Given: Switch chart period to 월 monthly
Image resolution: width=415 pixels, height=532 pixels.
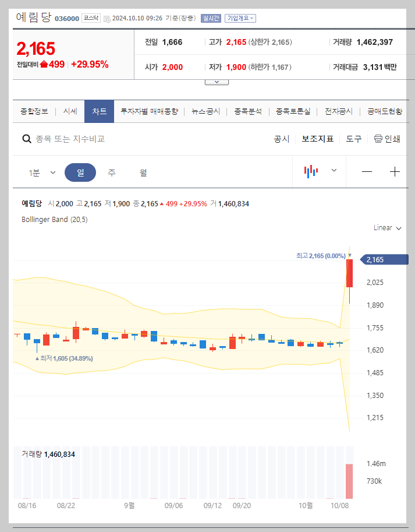Looking at the screenshot, I should [143, 172].
